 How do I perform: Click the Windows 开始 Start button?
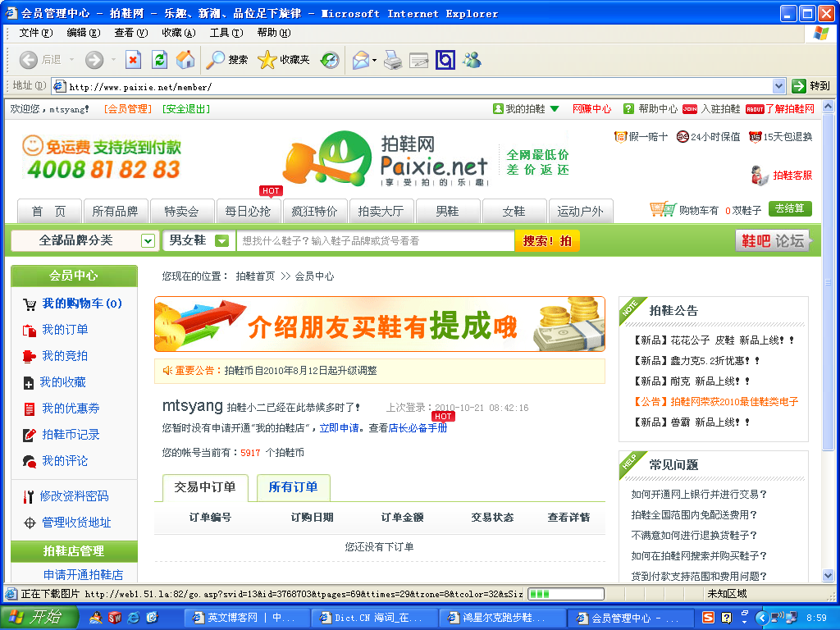coord(39,617)
